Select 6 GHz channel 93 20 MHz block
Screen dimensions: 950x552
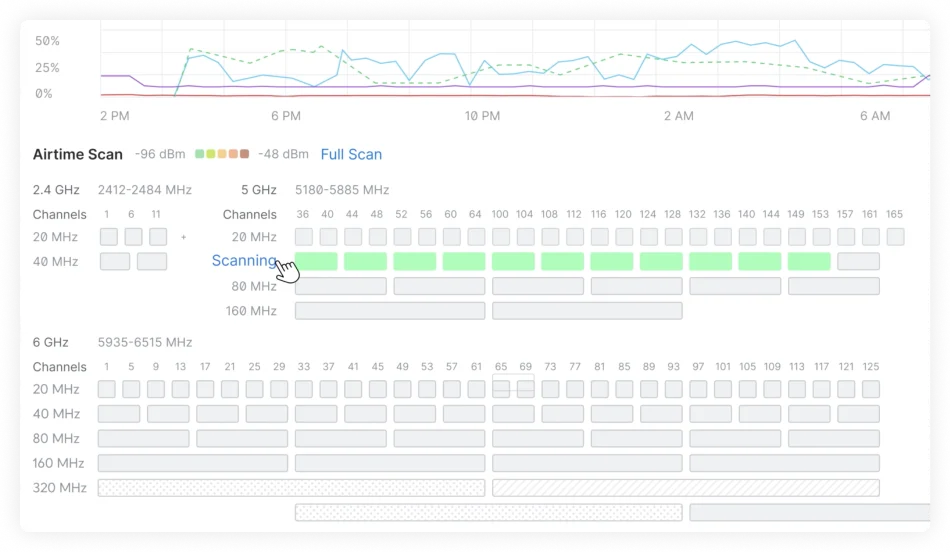coord(674,389)
